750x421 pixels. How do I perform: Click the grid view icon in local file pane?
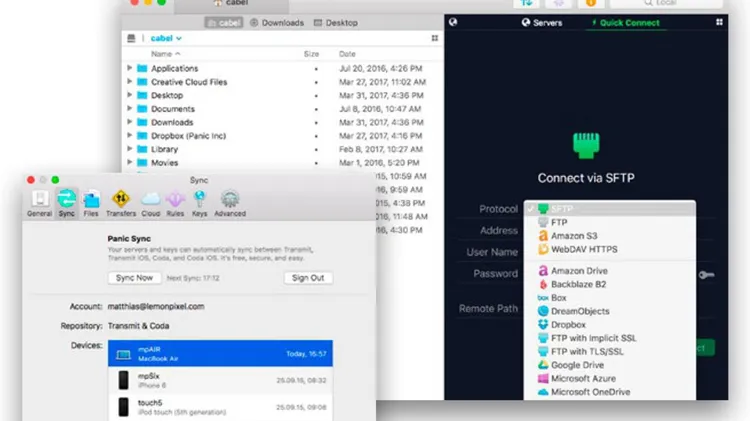click(435, 38)
